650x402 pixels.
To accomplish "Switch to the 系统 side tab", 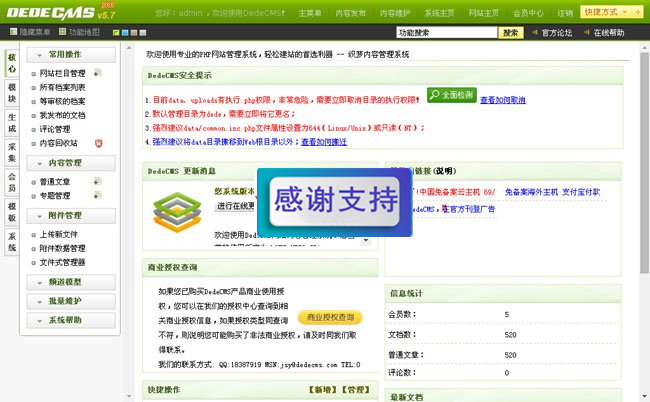I will pos(12,242).
